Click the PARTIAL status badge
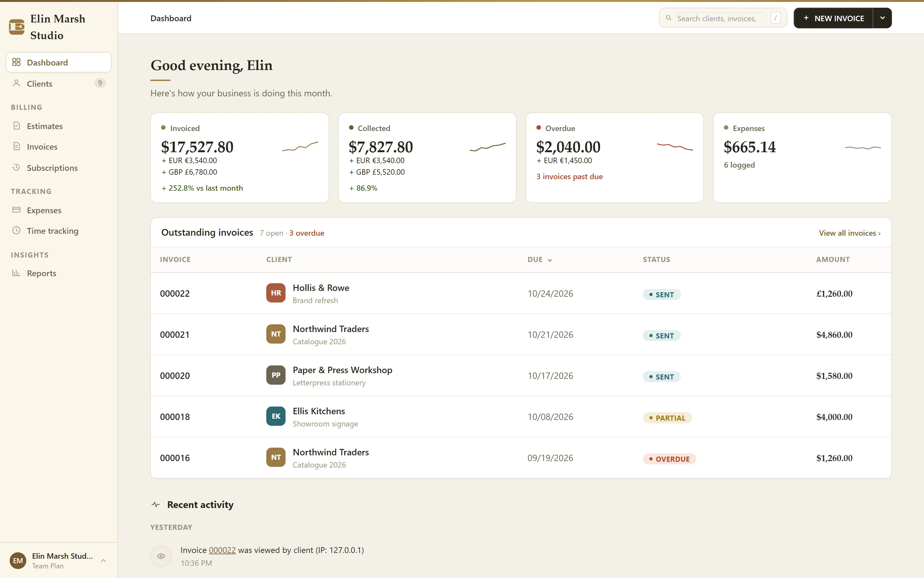This screenshot has width=924, height=578. tap(667, 417)
